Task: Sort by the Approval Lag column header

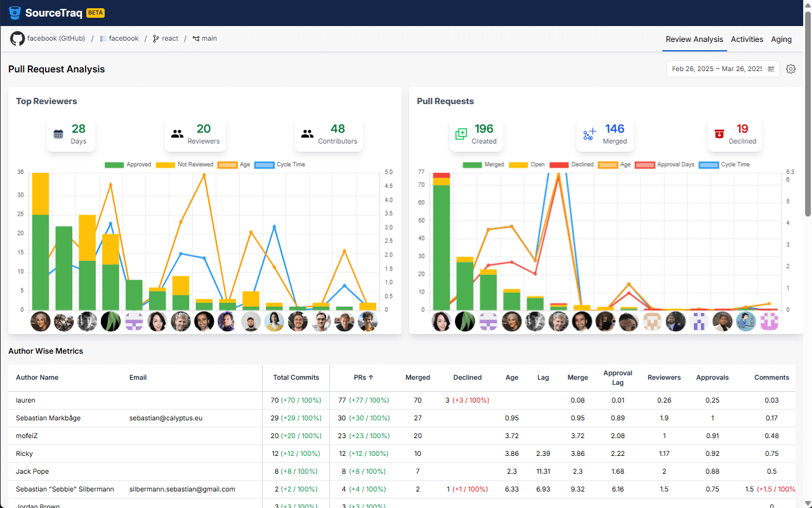Action: [x=618, y=378]
